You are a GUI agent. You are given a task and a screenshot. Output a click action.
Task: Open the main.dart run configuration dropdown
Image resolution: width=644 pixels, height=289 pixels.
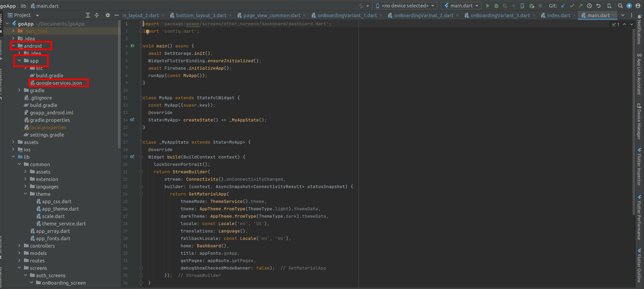pos(461,6)
